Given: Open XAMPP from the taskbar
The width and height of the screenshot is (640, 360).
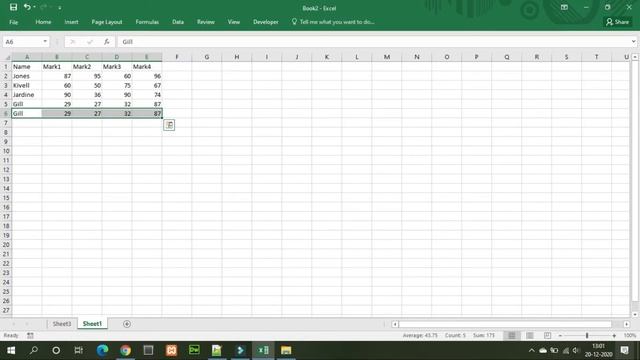Looking at the screenshot, I should [171, 350].
